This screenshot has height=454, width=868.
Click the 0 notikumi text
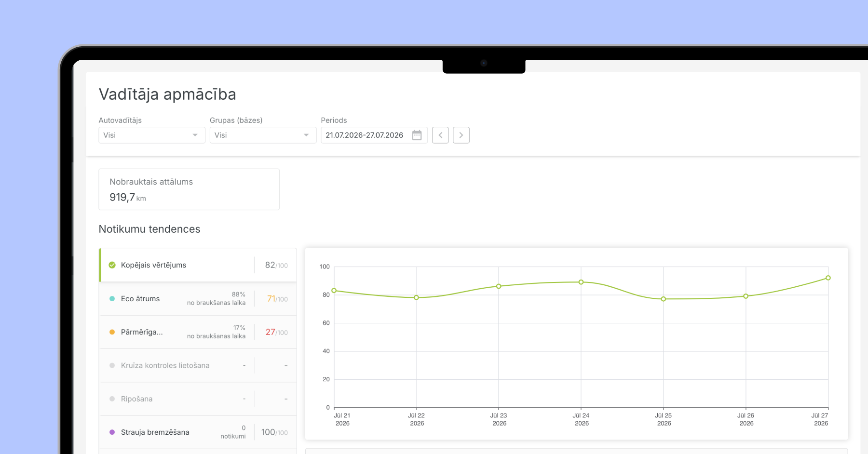click(233, 432)
